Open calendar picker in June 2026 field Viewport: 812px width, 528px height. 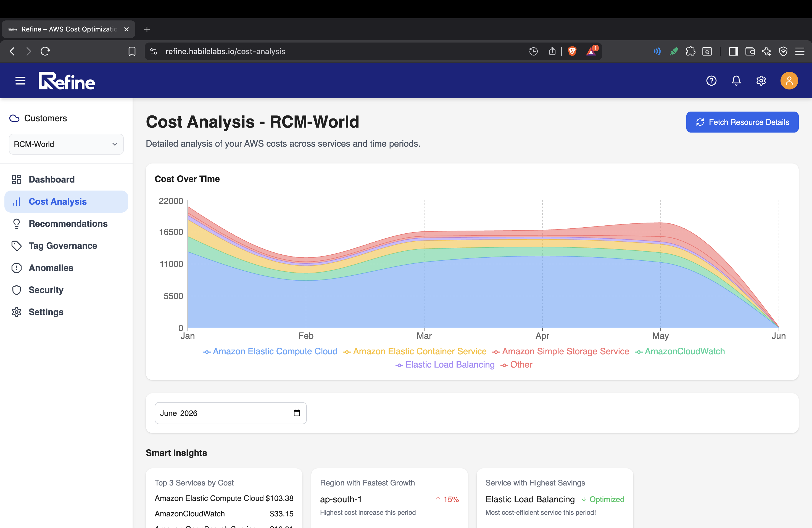pyautogui.click(x=297, y=413)
